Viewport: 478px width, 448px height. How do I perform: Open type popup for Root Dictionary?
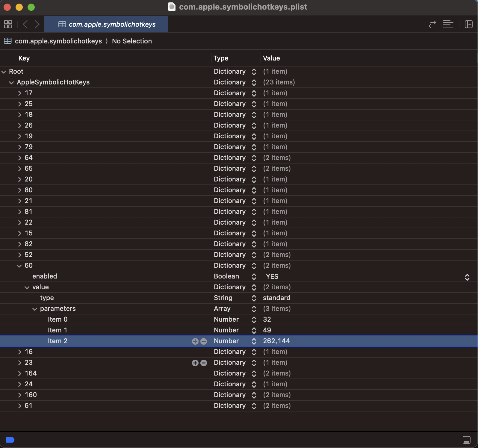(254, 72)
